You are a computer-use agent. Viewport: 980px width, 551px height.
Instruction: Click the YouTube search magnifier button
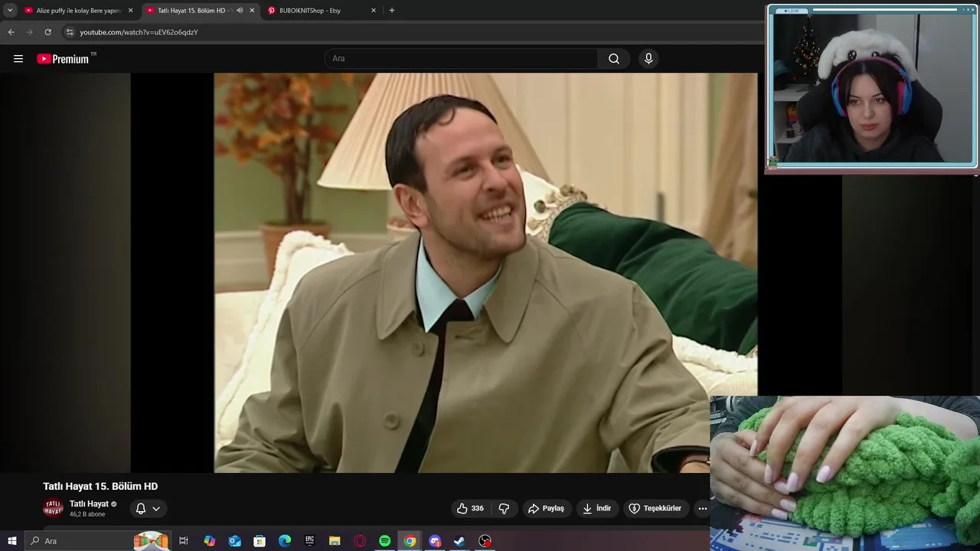(x=614, y=59)
